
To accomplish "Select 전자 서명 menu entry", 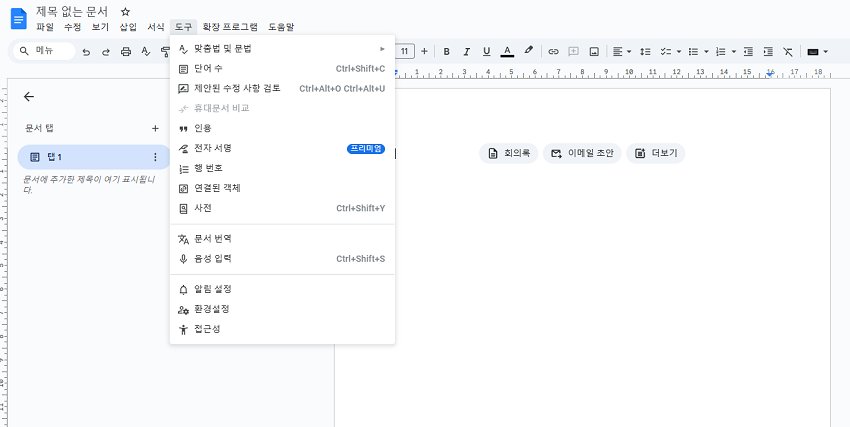I will [282, 148].
